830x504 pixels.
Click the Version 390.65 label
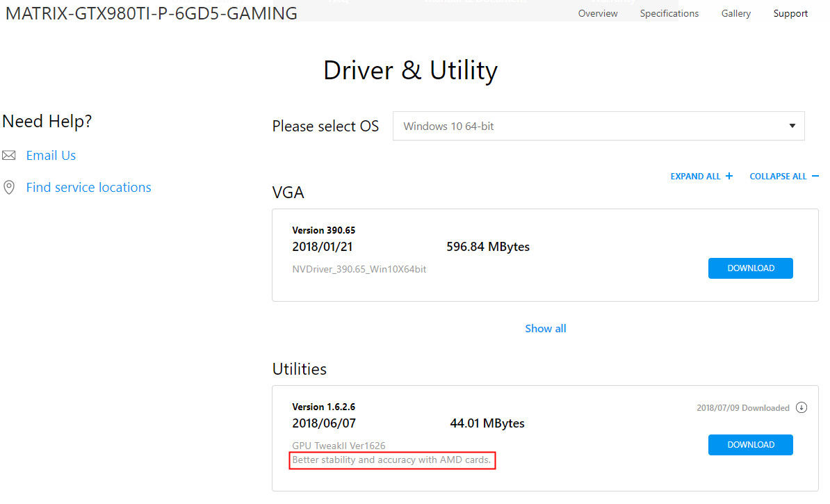pyautogui.click(x=323, y=230)
